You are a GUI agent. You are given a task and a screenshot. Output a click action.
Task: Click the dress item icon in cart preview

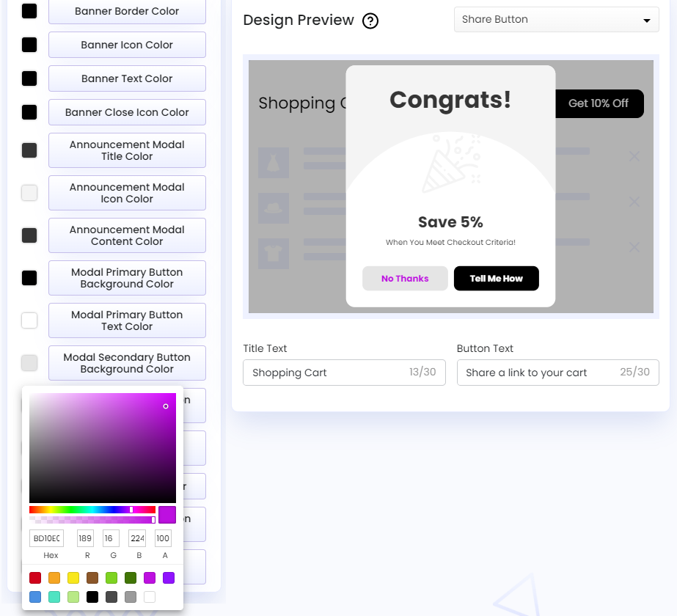click(x=273, y=162)
